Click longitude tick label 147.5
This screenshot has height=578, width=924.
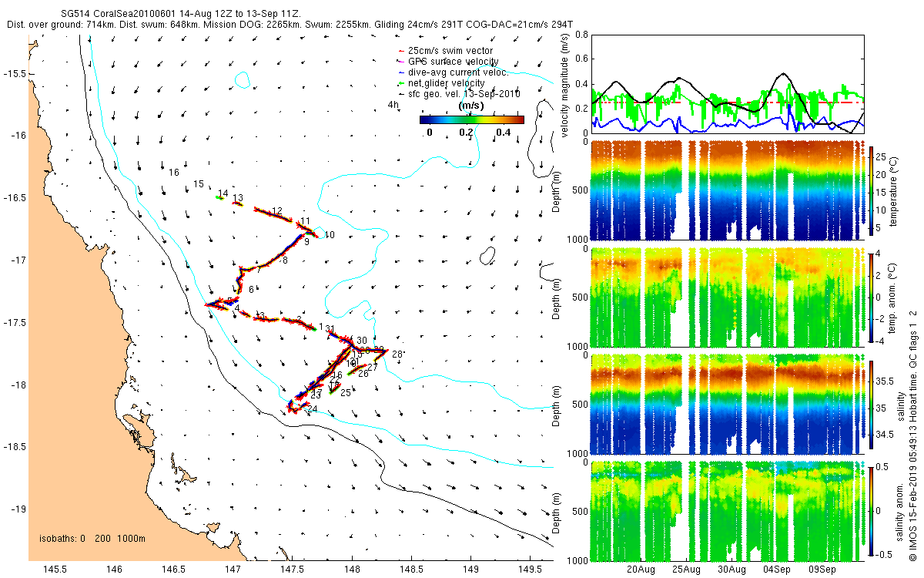[x=293, y=570]
